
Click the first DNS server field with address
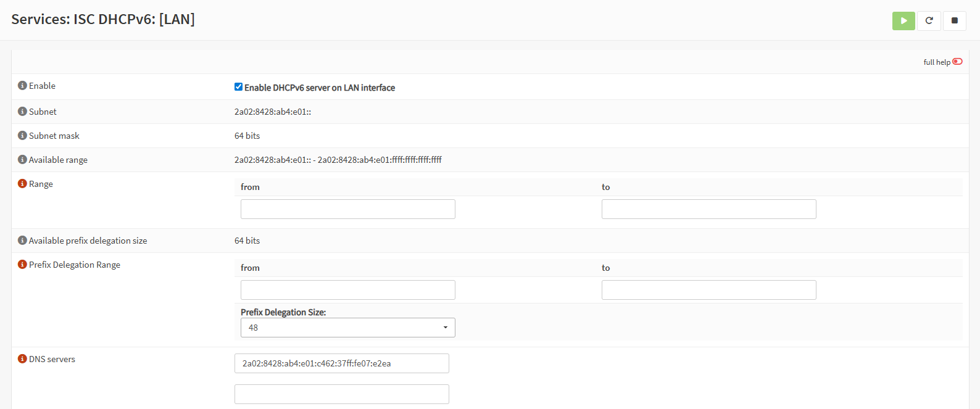342,363
